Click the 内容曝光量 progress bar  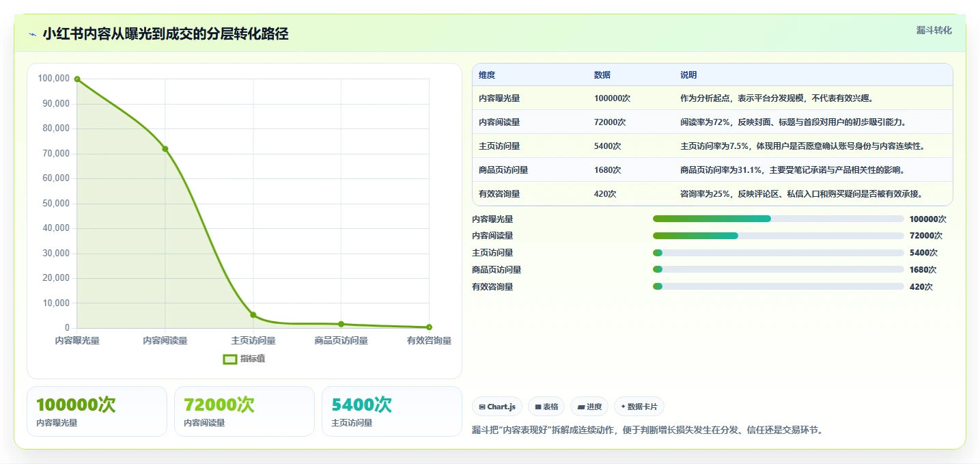click(x=779, y=219)
